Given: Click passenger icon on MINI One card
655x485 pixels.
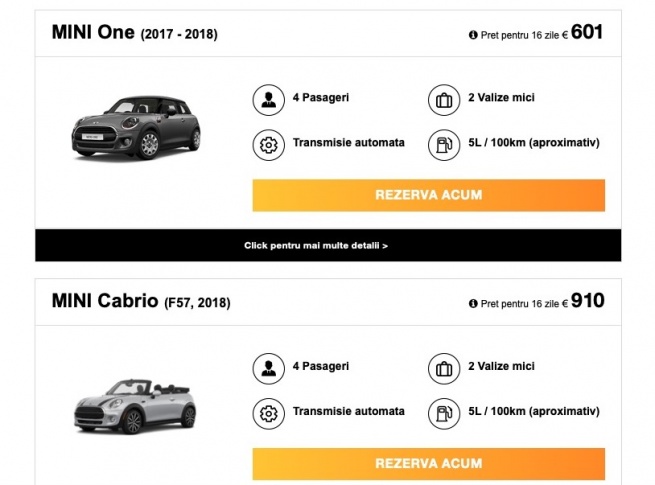Looking at the screenshot, I should pos(268,100).
